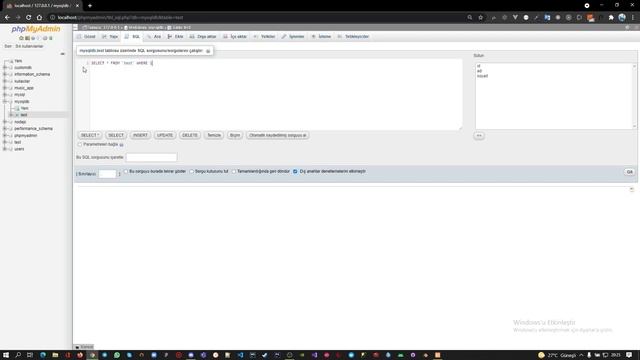The image size is (640, 360).
Task: Open the Tetikleyiciler tab
Action: click(353, 37)
